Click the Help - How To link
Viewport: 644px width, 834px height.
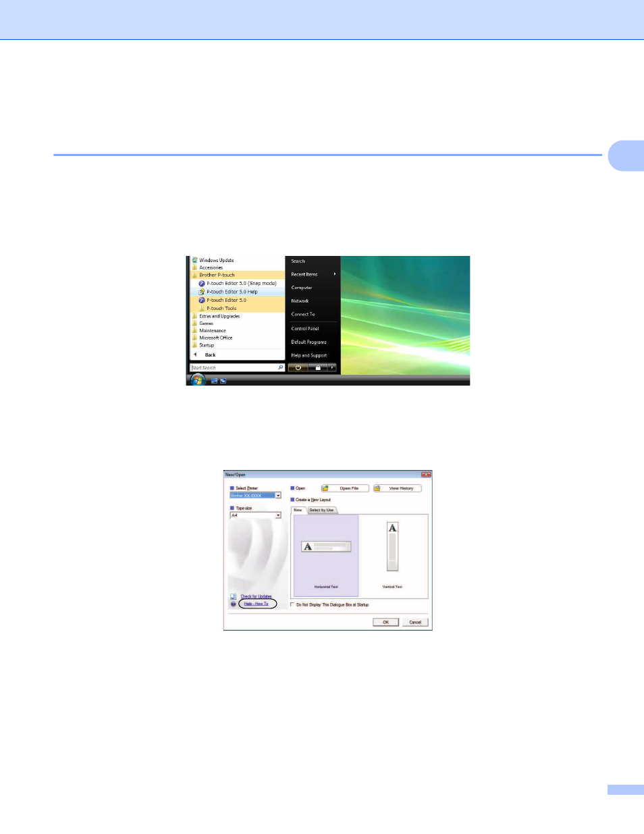click(x=256, y=604)
